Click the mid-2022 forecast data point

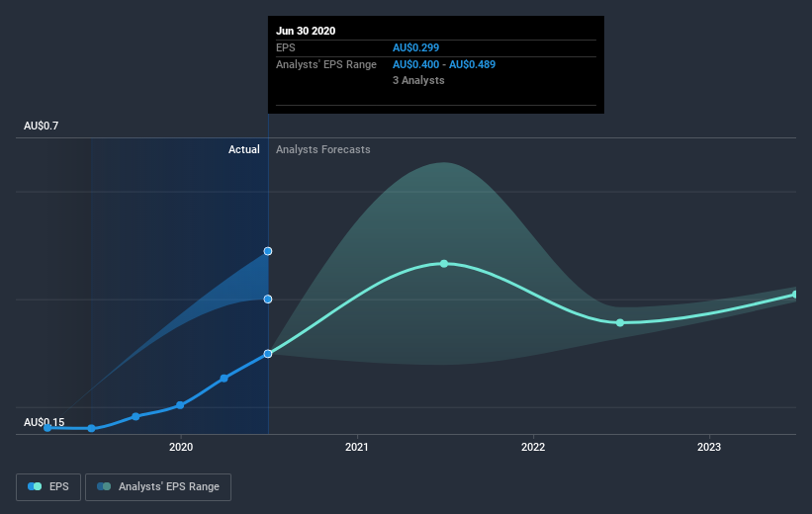tap(620, 323)
